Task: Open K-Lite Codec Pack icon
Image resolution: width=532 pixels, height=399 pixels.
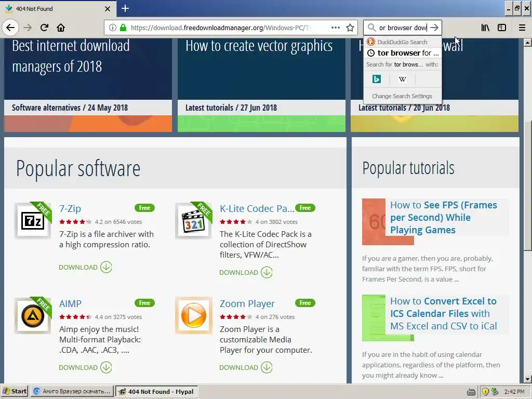Action: (193, 221)
